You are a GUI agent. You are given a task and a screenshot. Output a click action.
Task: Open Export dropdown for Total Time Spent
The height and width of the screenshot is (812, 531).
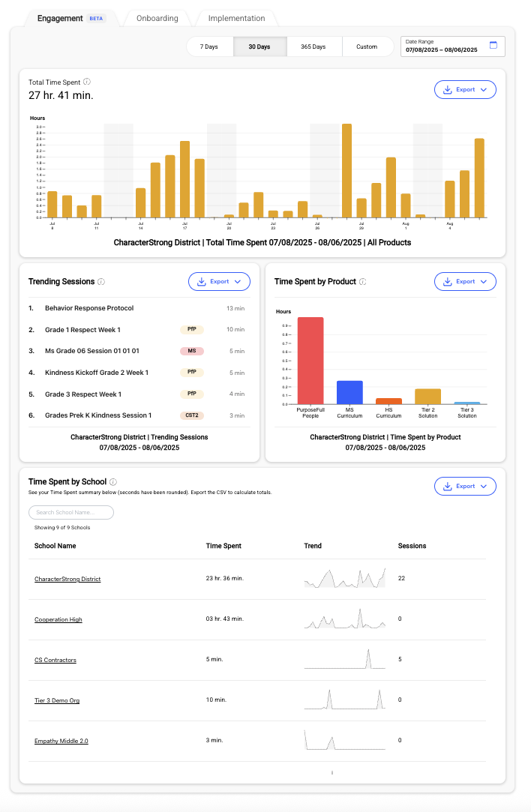pos(465,90)
